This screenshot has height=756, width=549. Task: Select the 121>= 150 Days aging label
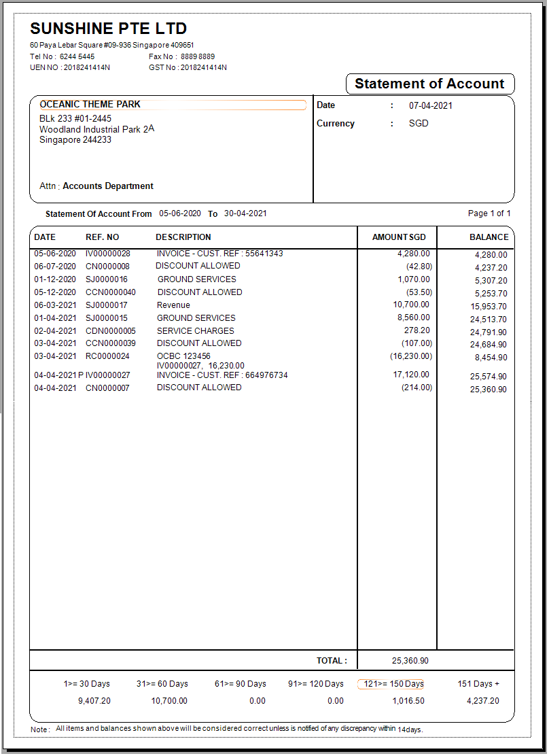tap(390, 684)
